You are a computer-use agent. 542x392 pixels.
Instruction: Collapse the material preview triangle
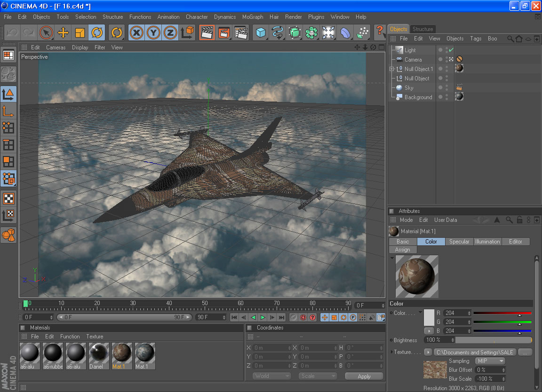point(392,258)
